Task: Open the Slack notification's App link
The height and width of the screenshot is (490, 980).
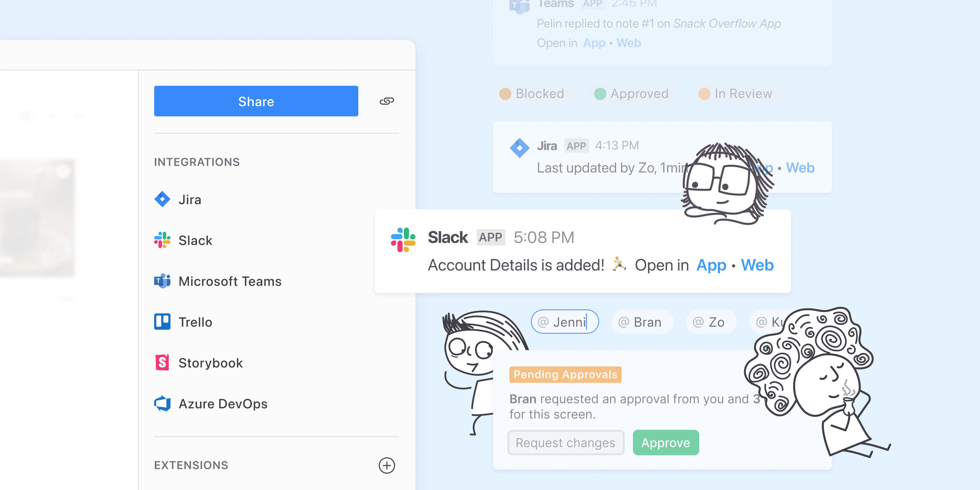Action: pos(710,265)
